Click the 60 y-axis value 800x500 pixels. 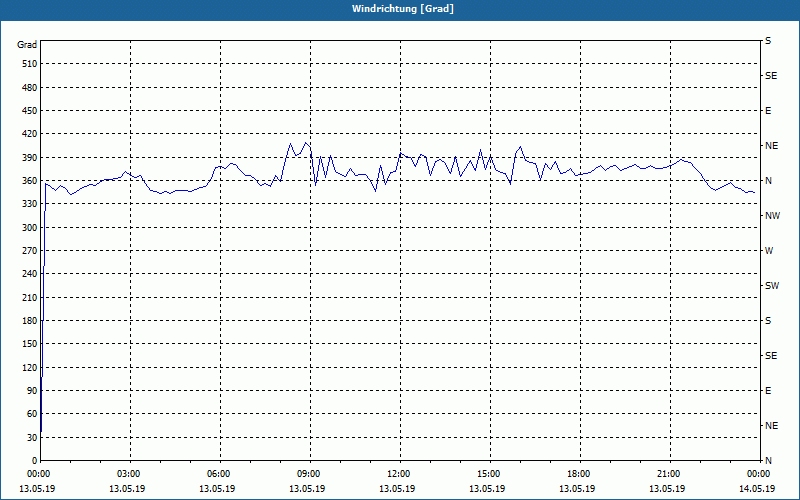[32, 414]
